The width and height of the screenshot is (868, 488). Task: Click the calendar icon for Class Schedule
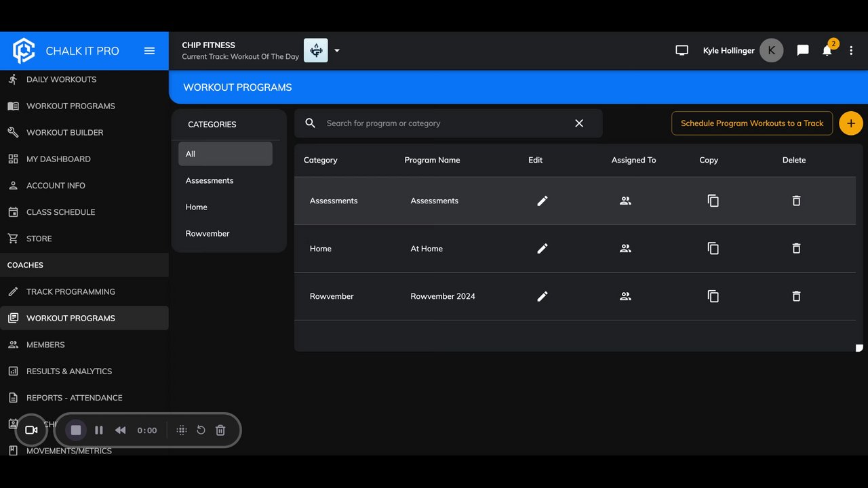pos(13,211)
